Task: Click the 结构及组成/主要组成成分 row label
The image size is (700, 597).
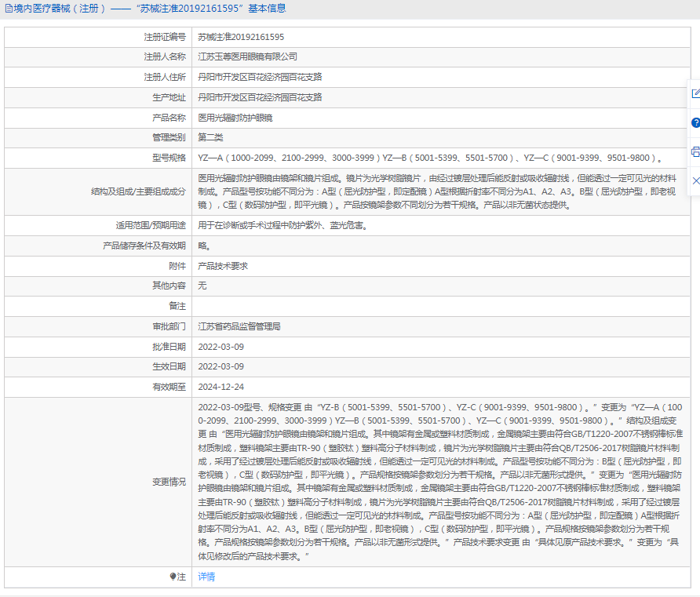Action: click(x=138, y=191)
